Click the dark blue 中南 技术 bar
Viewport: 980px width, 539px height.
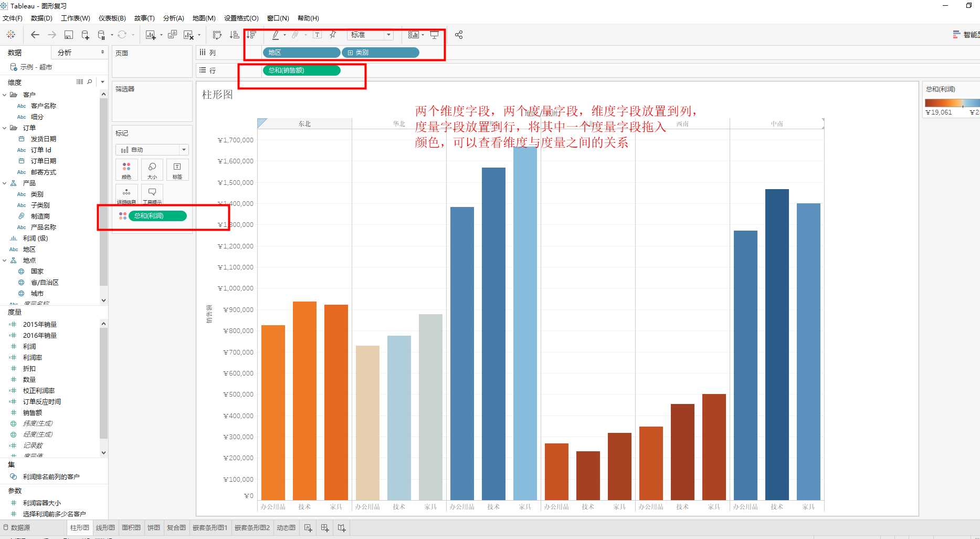(777, 345)
